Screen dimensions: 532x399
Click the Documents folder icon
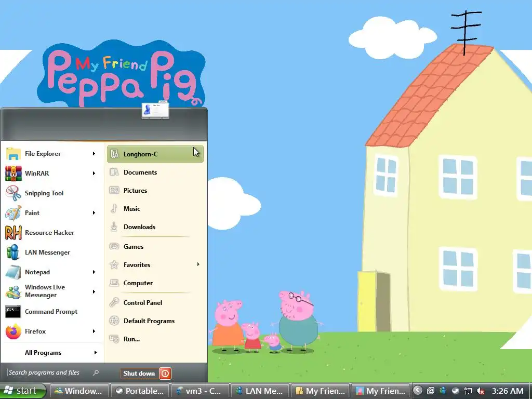point(114,172)
